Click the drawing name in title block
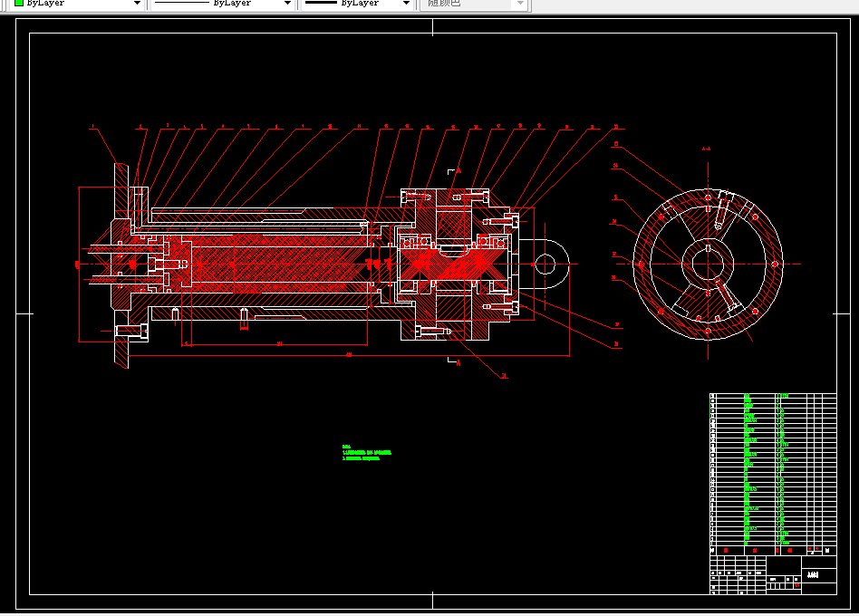Image resolution: width=859 pixels, height=616 pixels. 813,575
